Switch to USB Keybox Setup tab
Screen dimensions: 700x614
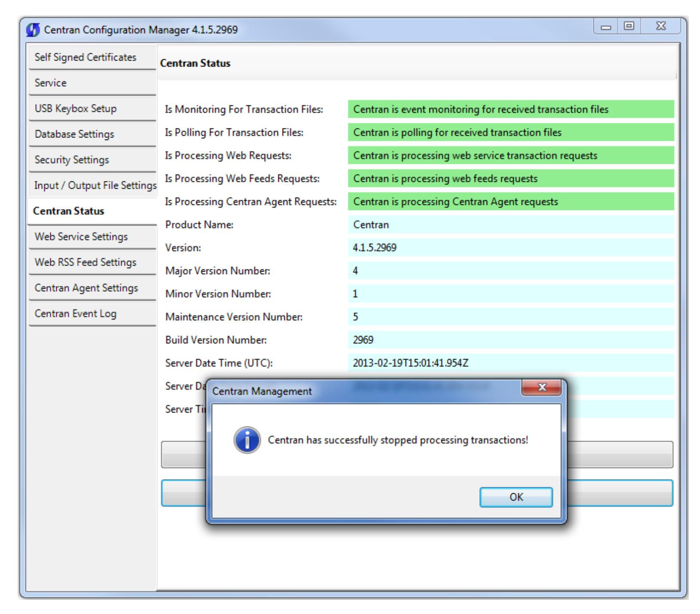coord(92,109)
